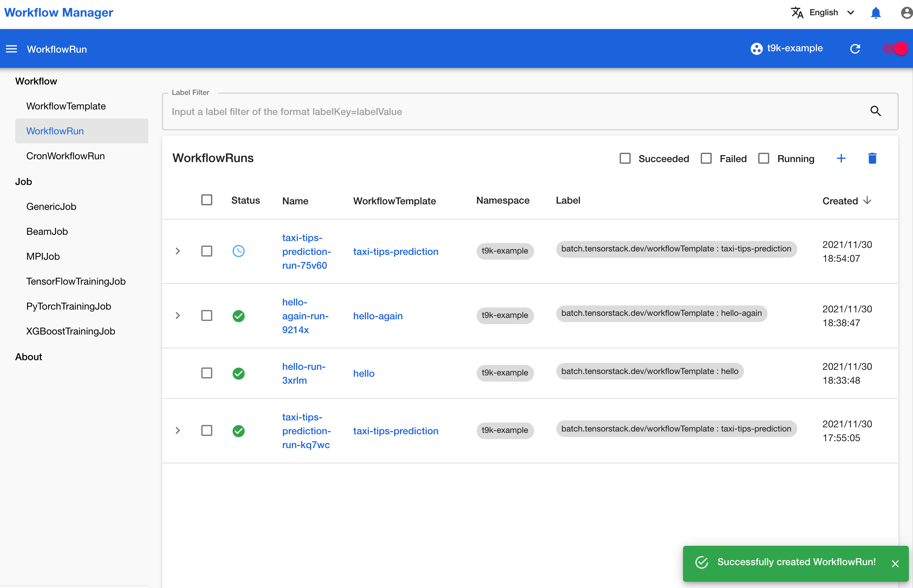Click the refresh icon in blue bar
Screen dimensions: 913x588
[855, 49]
